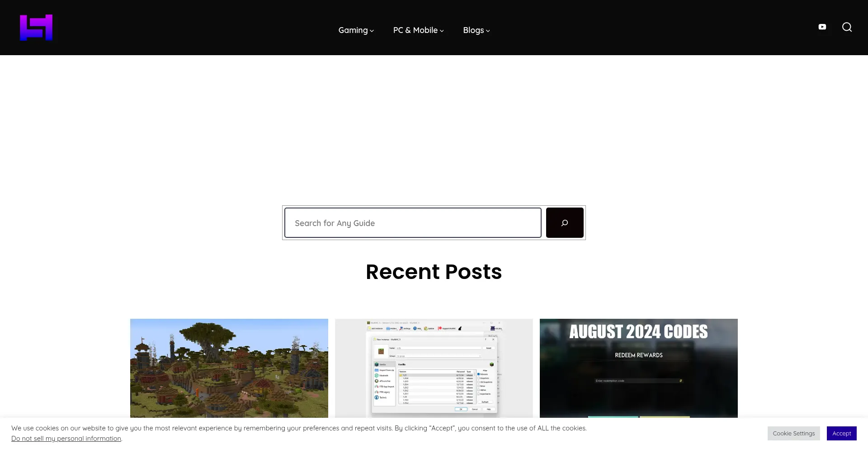Focus the Search for Any Guide field
The width and height of the screenshot is (868, 449).
tap(412, 223)
